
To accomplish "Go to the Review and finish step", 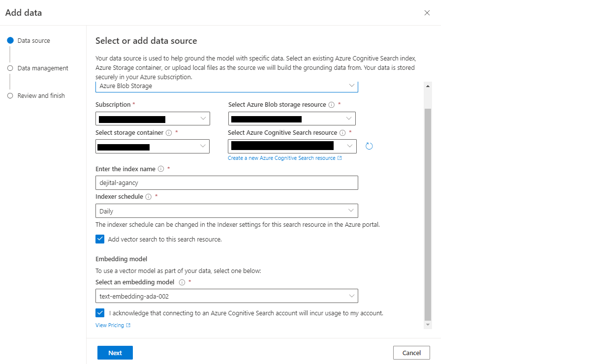I will (36, 96).
